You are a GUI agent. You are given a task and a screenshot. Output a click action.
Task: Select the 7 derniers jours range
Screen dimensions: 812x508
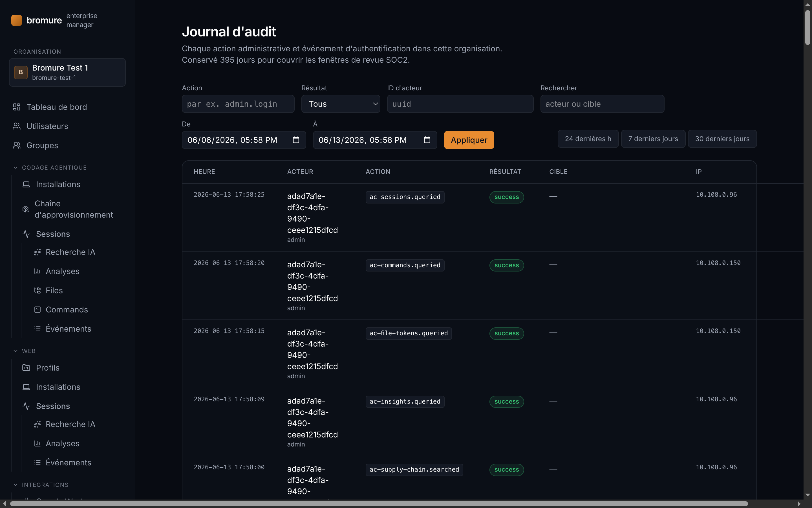tap(653, 139)
